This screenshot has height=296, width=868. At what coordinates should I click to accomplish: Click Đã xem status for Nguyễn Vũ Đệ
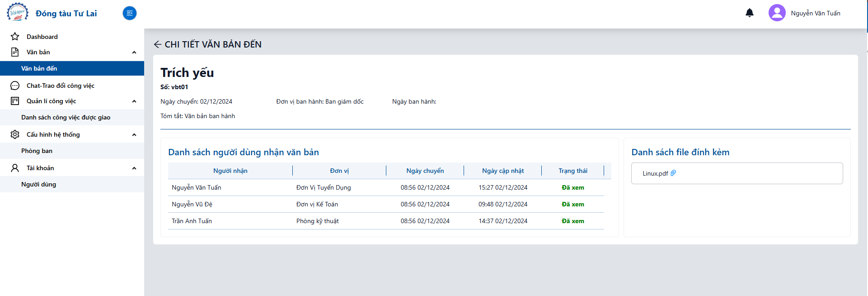point(573,204)
